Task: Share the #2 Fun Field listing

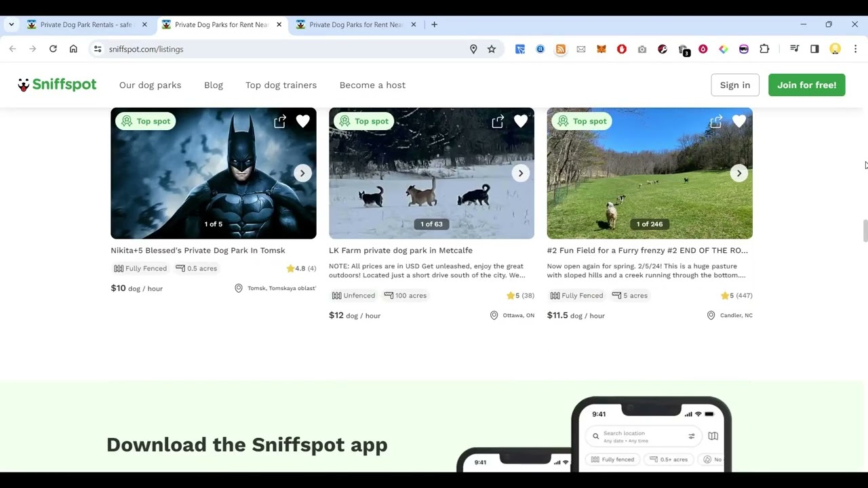Action: coord(716,121)
